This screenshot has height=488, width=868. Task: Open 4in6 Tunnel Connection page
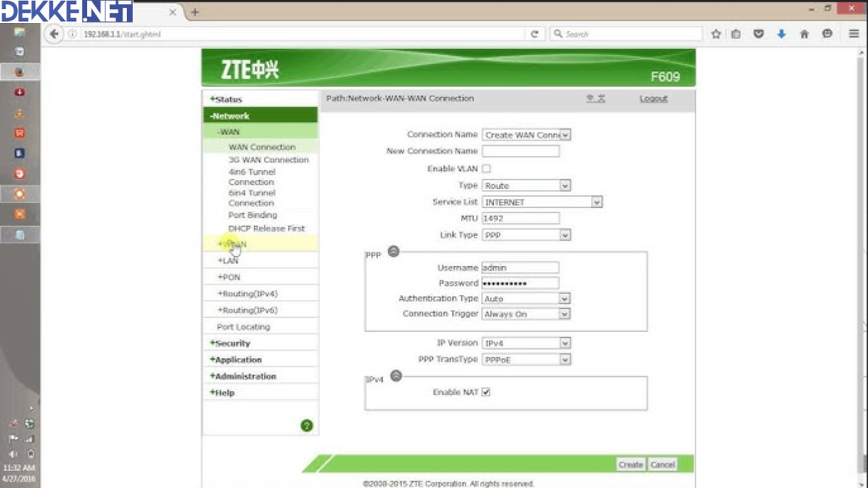pos(252,177)
